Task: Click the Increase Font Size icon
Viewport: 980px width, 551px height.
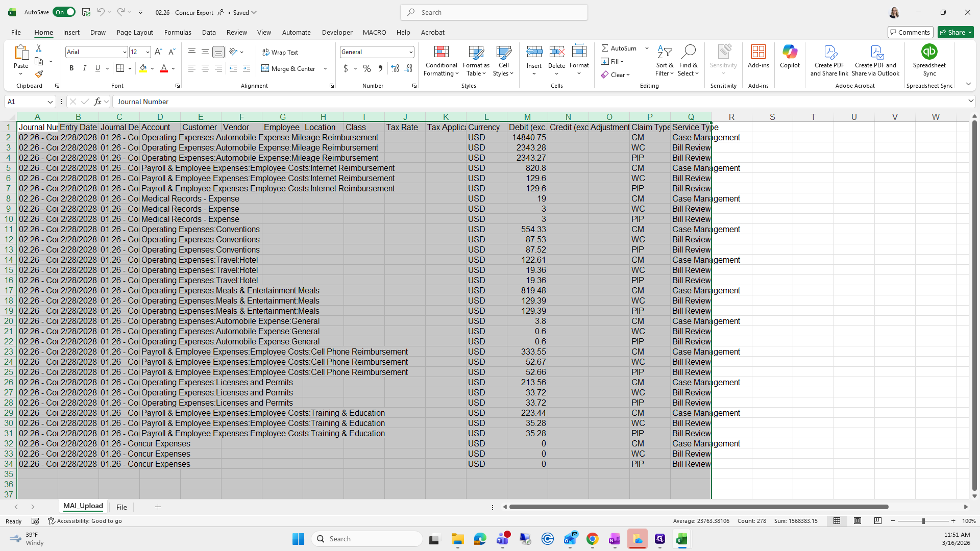Action: (x=158, y=52)
